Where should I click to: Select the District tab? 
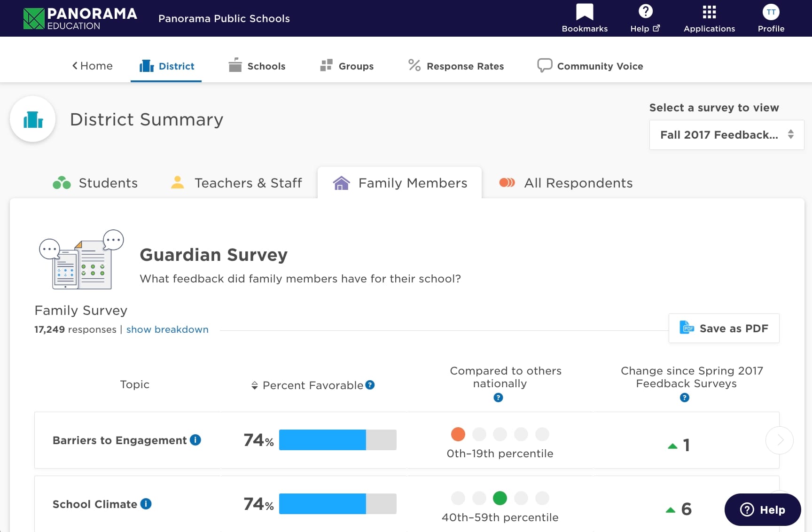coord(166,66)
